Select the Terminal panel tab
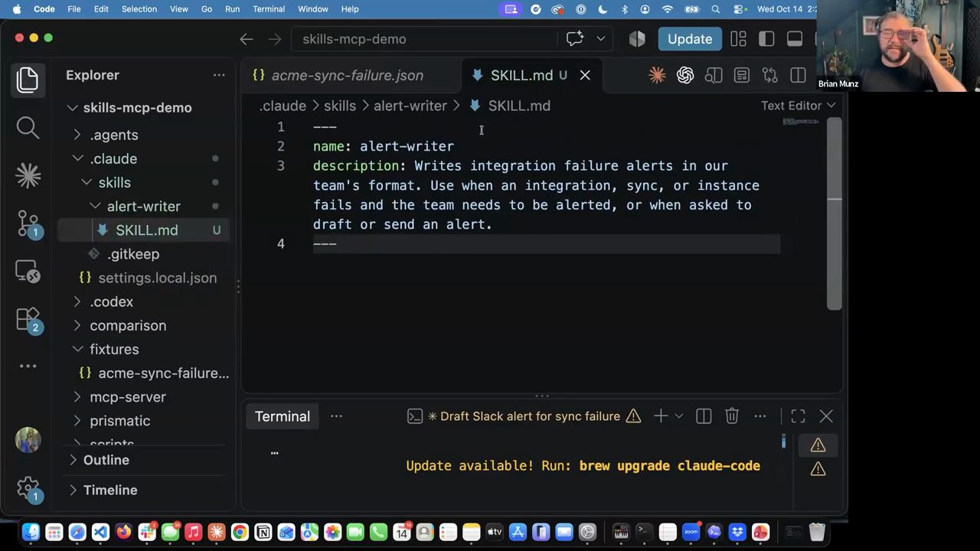This screenshot has height=551, width=980. click(x=283, y=416)
